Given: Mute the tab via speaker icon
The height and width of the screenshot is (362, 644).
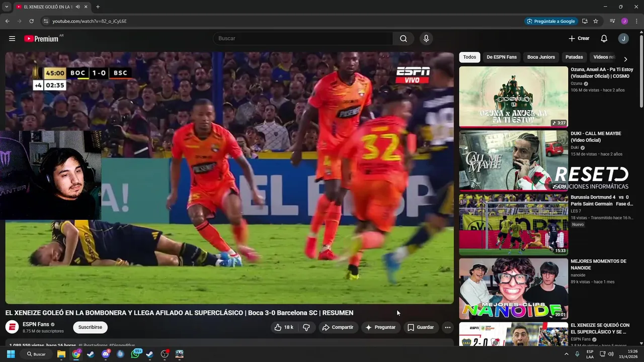Looking at the screenshot, I should pos(77,7).
